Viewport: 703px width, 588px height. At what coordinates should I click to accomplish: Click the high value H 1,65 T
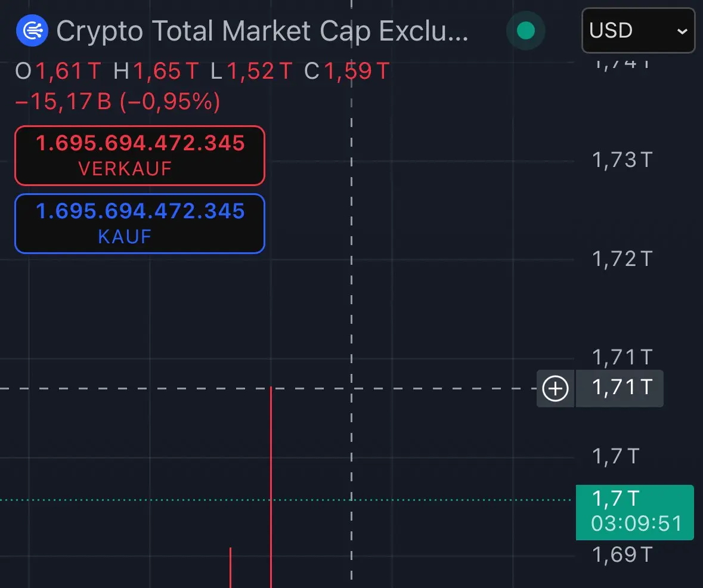156,71
